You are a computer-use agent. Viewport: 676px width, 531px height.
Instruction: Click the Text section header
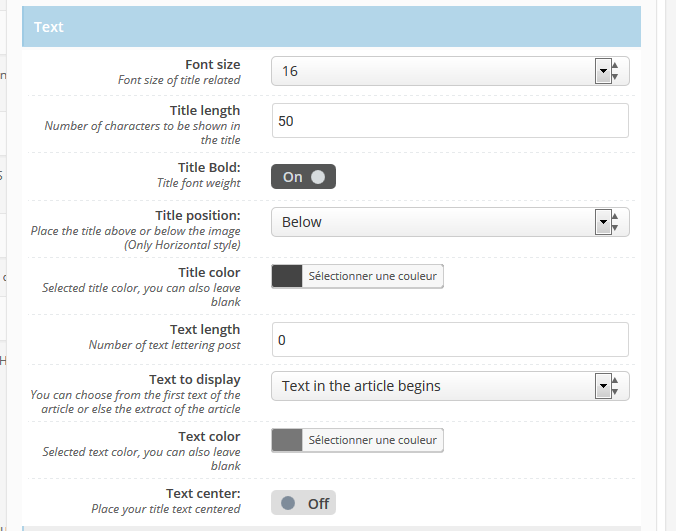click(x=331, y=27)
